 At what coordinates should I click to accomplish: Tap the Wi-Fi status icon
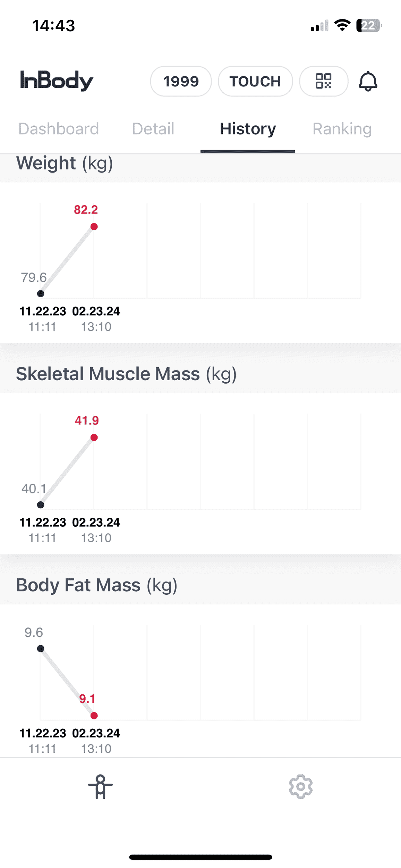pyautogui.click(x=342, y=25)
